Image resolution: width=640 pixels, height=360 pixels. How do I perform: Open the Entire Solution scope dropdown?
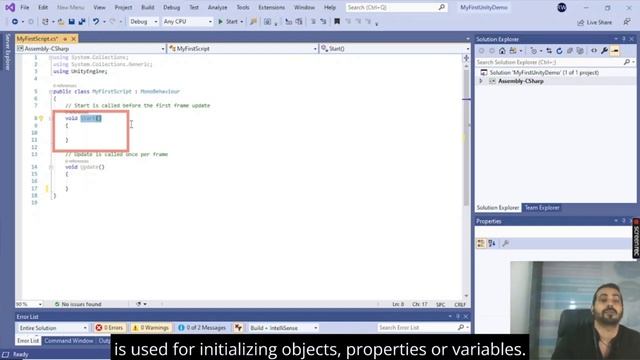tap(52, 328)
